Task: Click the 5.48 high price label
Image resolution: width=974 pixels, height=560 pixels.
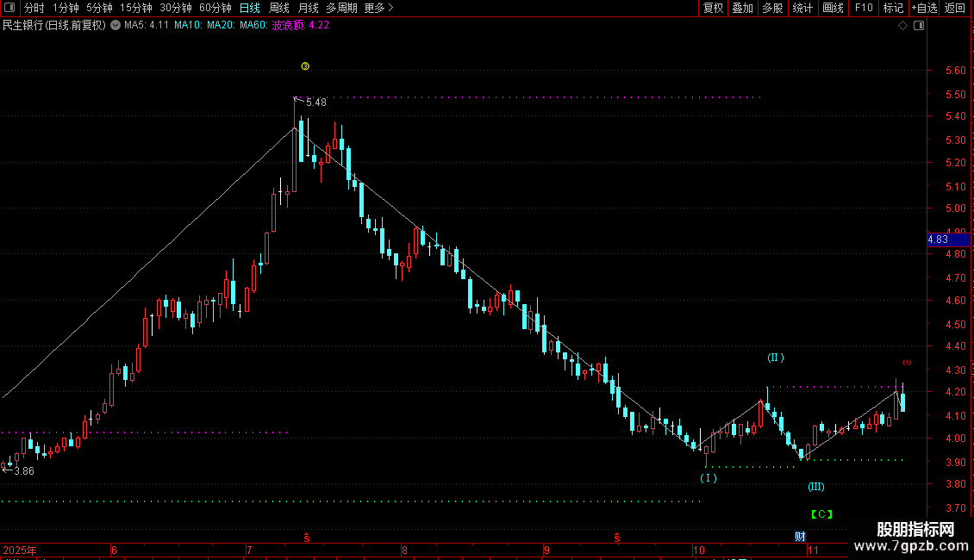Action: 316,103
